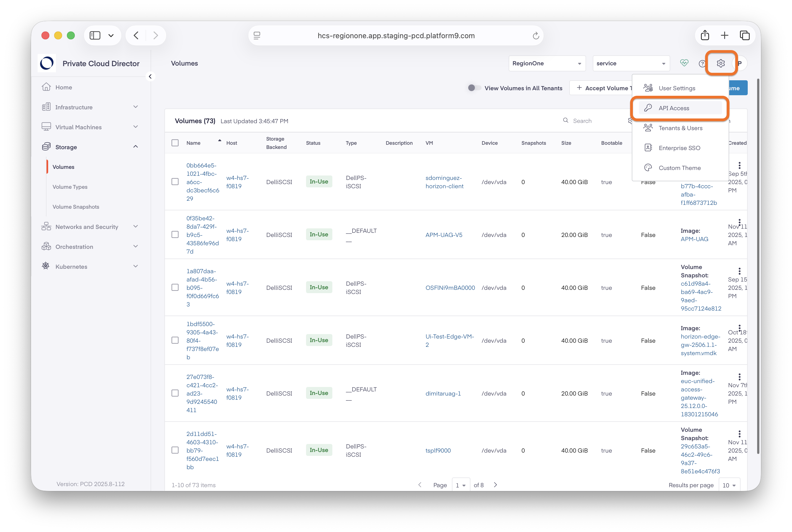Select the checkbox for volume 0f35be42
Image resolution: width=792 pixels, height=532 pixels.
175,235
